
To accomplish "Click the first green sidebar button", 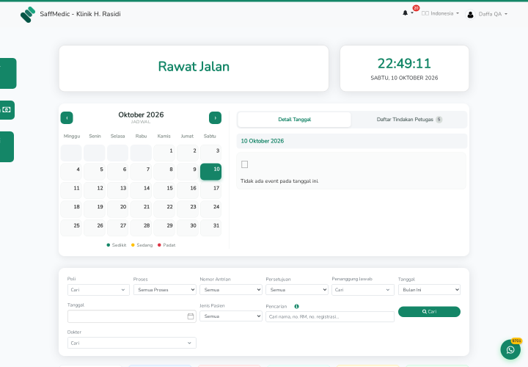I will (8, 73).
